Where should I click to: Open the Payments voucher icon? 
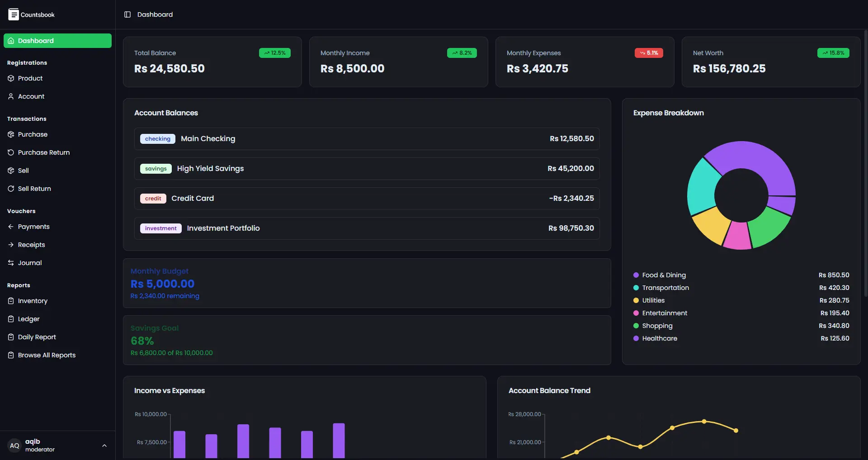tap(10, 226)
